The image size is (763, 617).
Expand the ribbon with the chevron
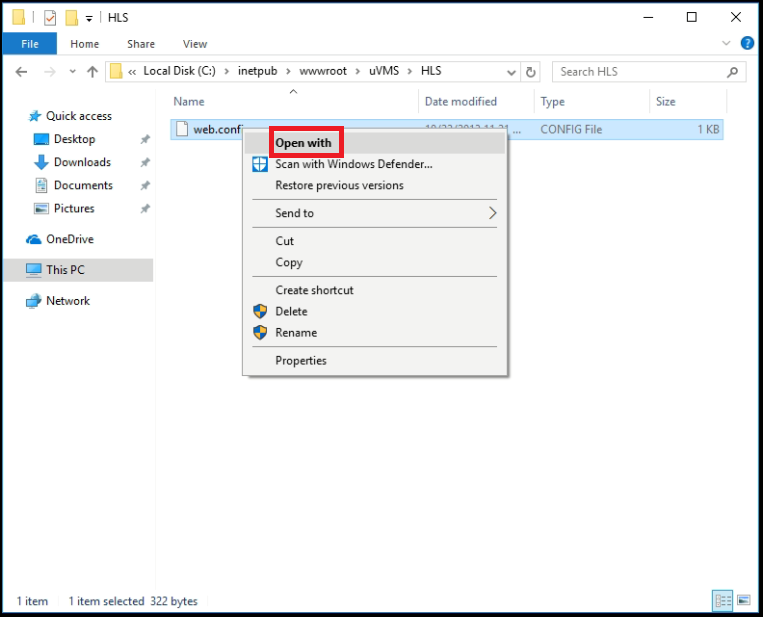click(x=726, y=44)
